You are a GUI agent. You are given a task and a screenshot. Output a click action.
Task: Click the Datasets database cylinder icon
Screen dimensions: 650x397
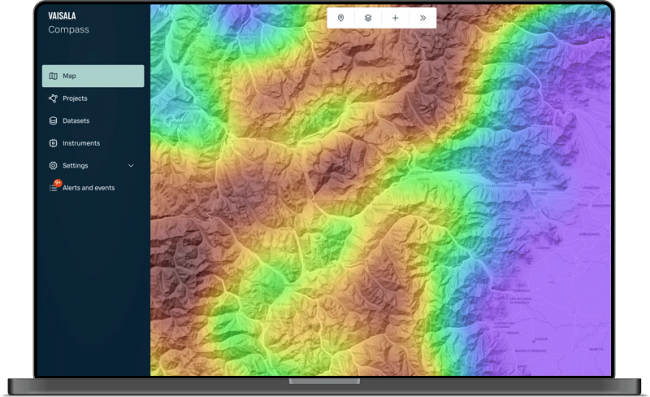(x=53, y=121)
